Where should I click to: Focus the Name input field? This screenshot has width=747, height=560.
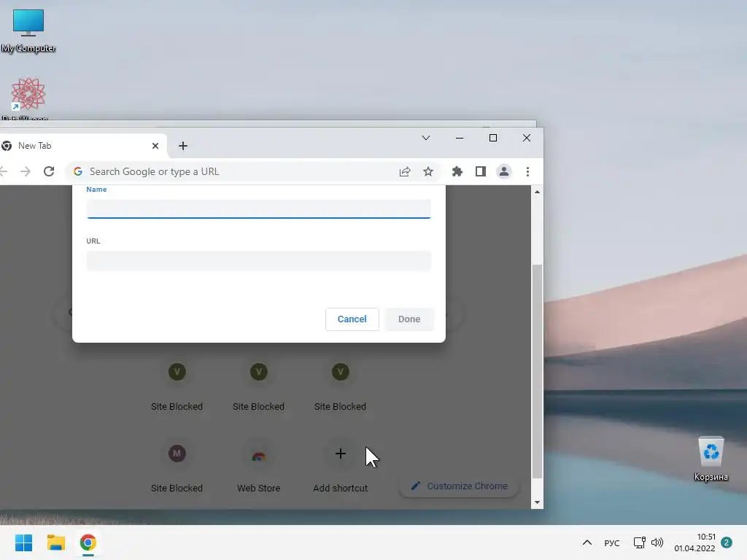(259, 209)
